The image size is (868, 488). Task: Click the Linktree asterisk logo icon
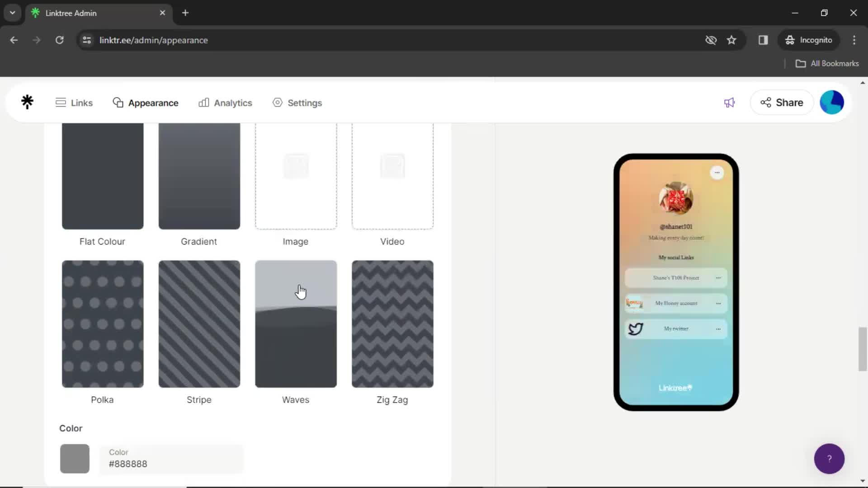(x=27, y=103)
